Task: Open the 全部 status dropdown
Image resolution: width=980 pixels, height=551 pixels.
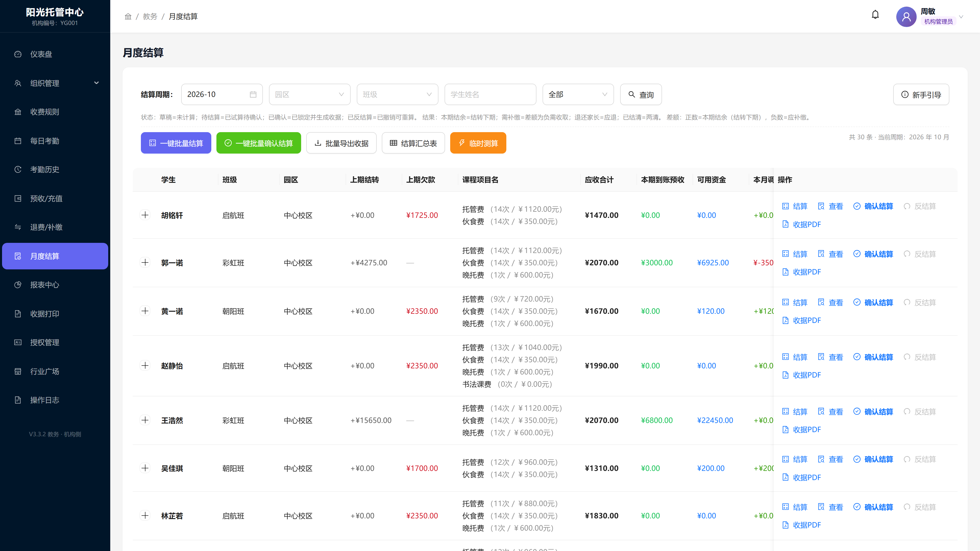Action: (x=578, y=94)
